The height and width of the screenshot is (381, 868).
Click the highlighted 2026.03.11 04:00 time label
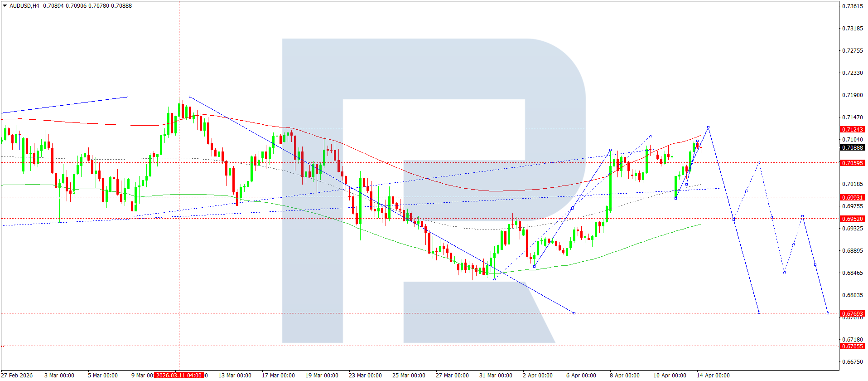pyautogui.click(x=178, y=375)
